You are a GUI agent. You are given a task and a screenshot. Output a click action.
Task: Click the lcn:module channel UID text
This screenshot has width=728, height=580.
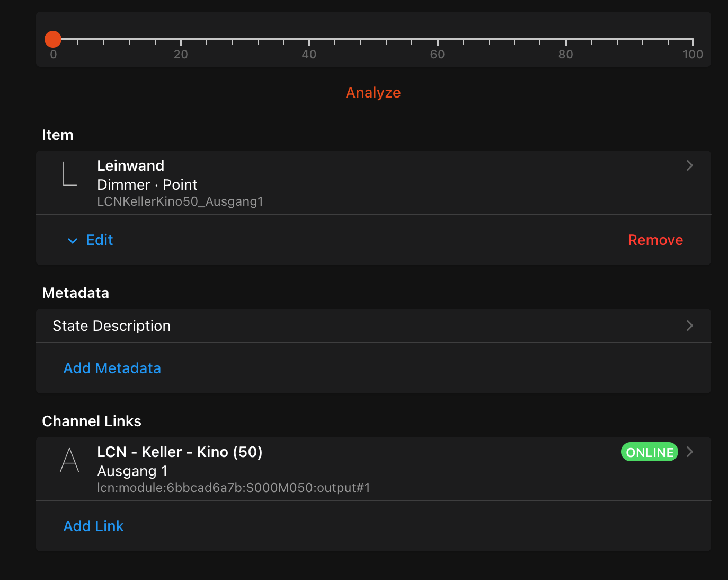[233, 488]
